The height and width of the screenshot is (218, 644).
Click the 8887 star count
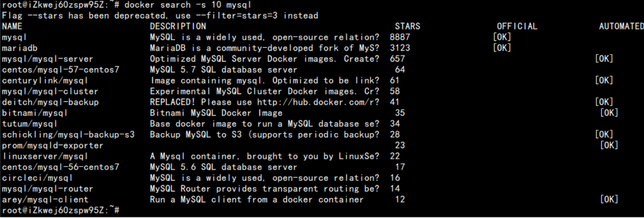pos(400,37)
